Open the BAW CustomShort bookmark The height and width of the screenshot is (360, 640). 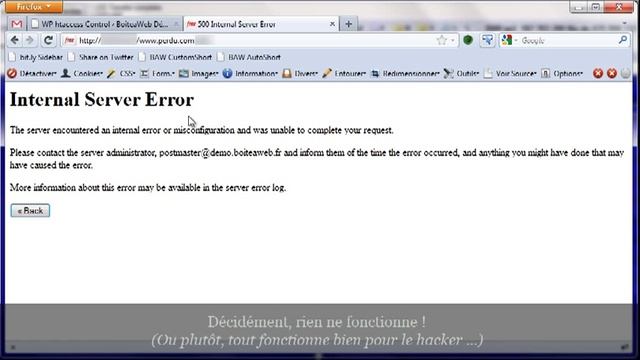[x=176, y=57]
